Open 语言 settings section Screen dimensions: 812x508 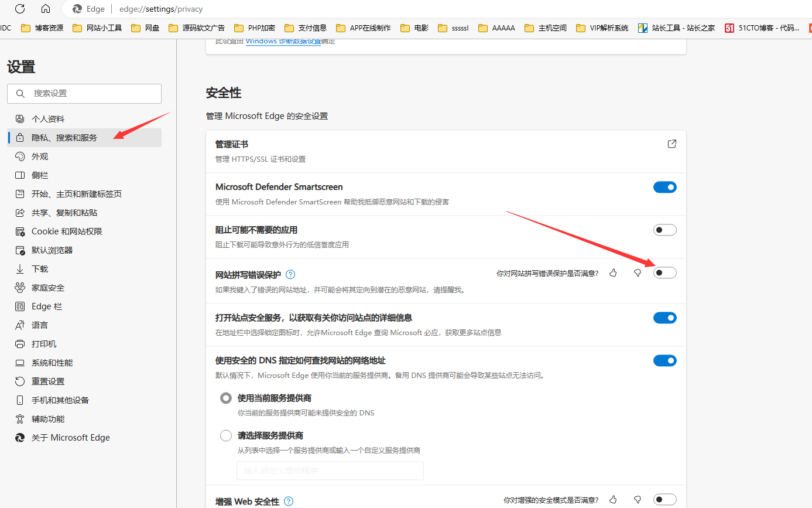(x=84, y=325)
